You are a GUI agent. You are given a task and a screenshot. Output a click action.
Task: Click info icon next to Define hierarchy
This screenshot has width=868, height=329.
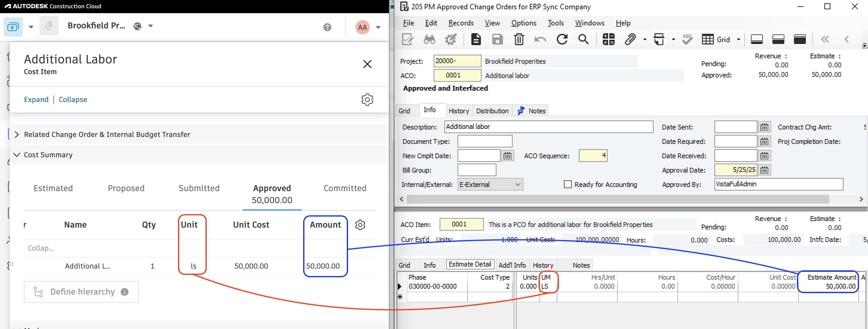[125, 292]
